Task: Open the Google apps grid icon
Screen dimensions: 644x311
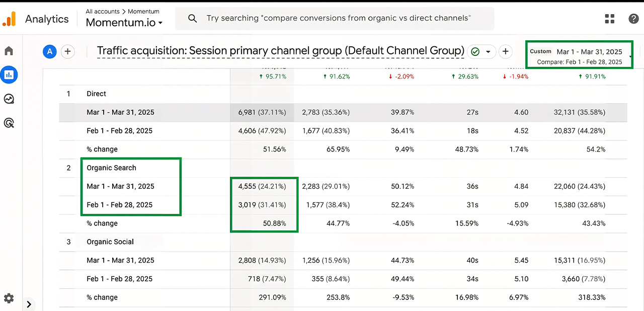Action: [x=610, y=19]
